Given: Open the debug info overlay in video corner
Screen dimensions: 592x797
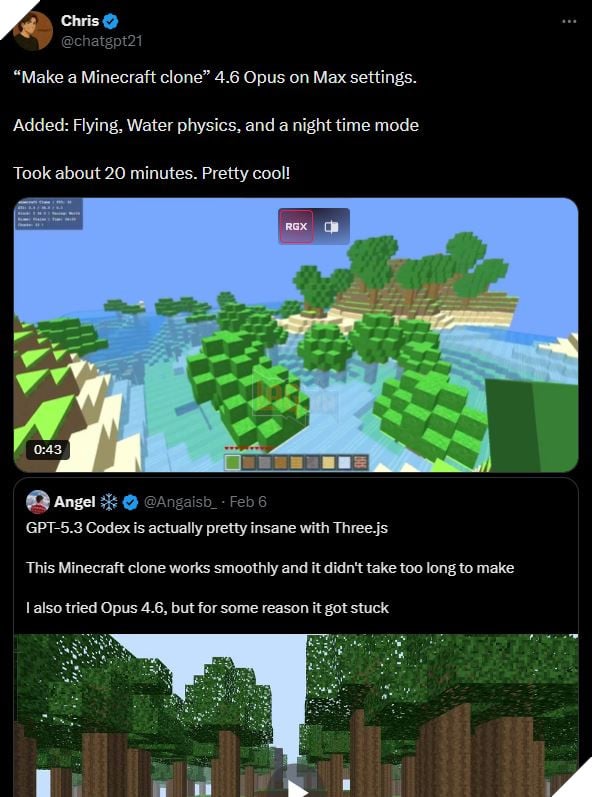Looking at the screenshot, I should tap(49, 214).
